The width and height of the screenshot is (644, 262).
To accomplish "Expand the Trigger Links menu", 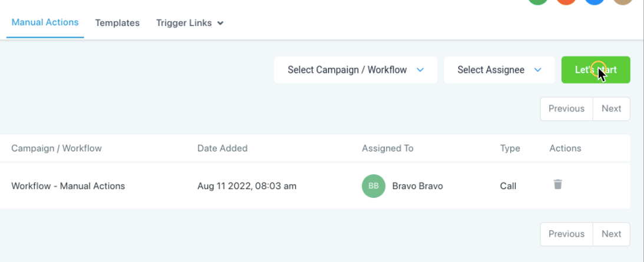I will click(x=190, y=23).
